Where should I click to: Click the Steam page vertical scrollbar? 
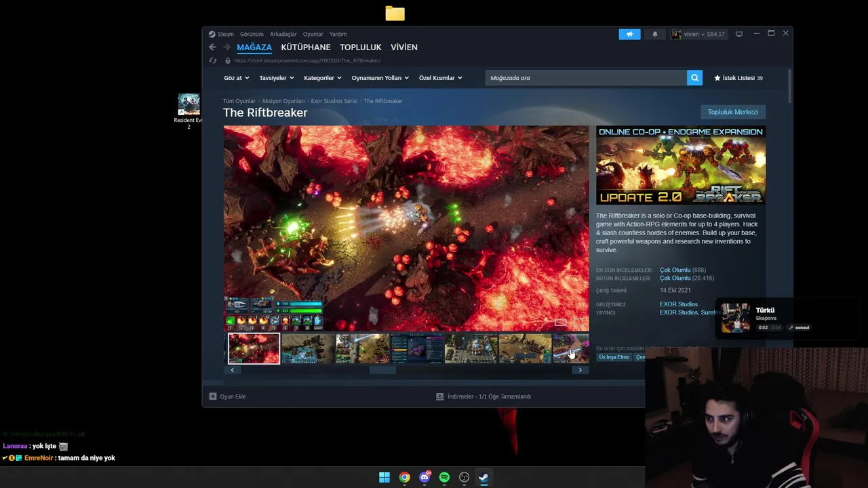tap(789, 85)
